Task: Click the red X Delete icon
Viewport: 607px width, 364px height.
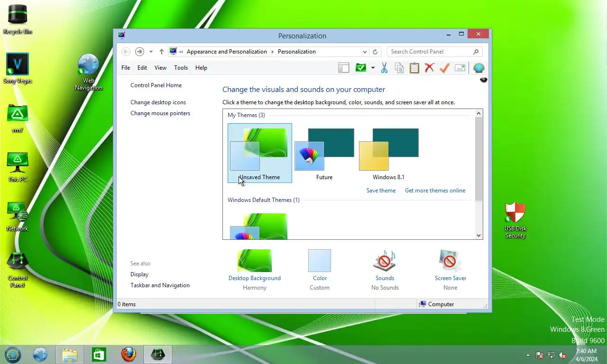Action: (x=429, y=68)
